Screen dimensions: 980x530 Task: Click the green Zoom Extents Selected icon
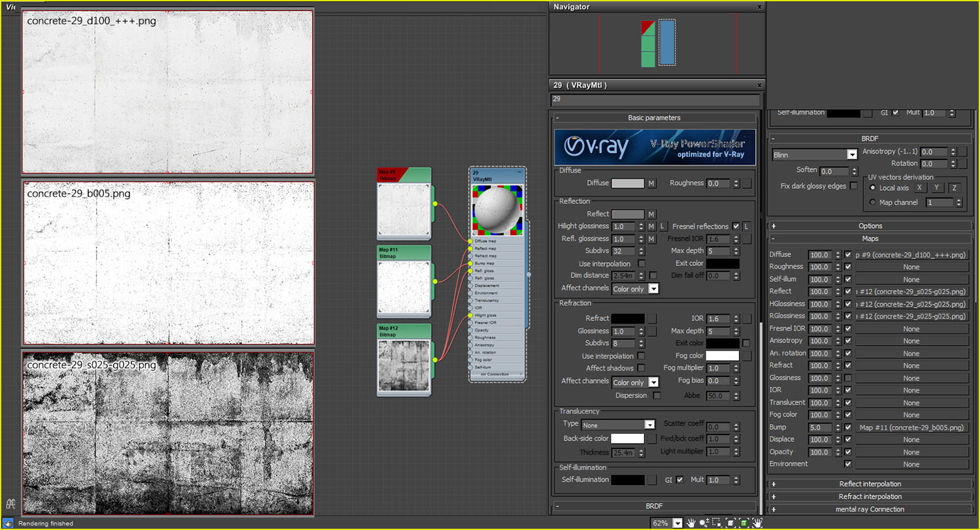click(x=743, y=523)
